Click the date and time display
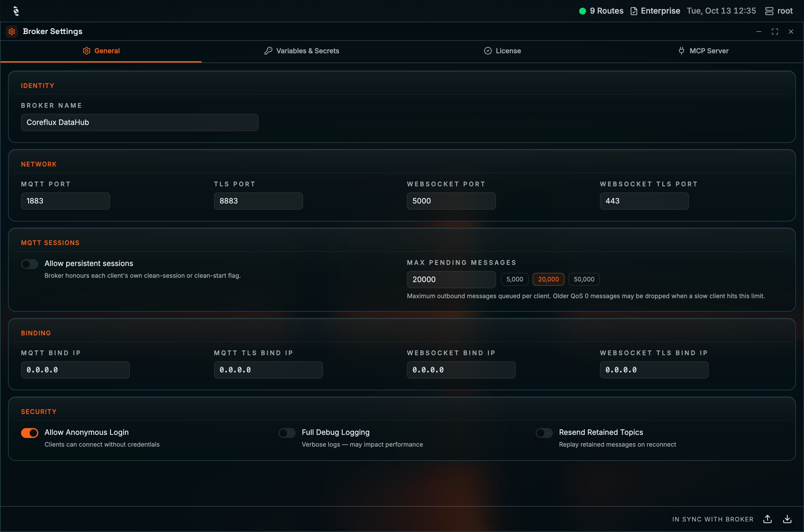The image size is (804, 532). (721, 11)
